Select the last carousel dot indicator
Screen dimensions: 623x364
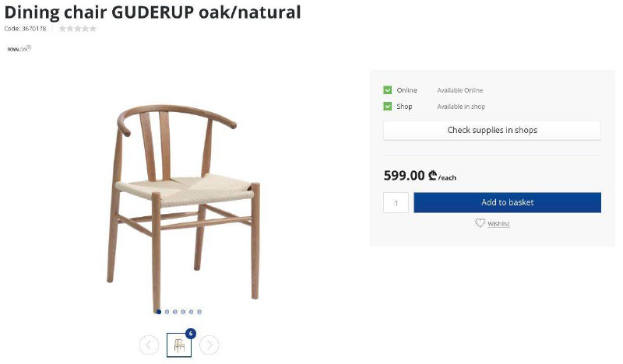[x=199, y=312]
